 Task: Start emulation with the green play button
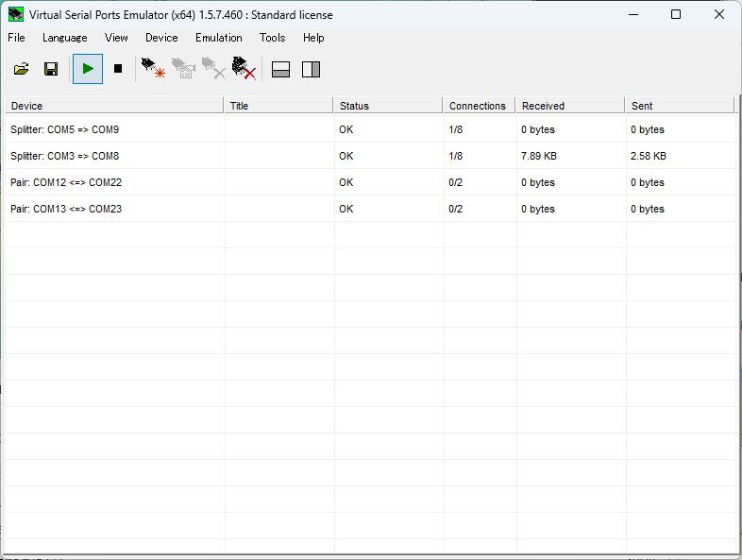tap(88, 69)
